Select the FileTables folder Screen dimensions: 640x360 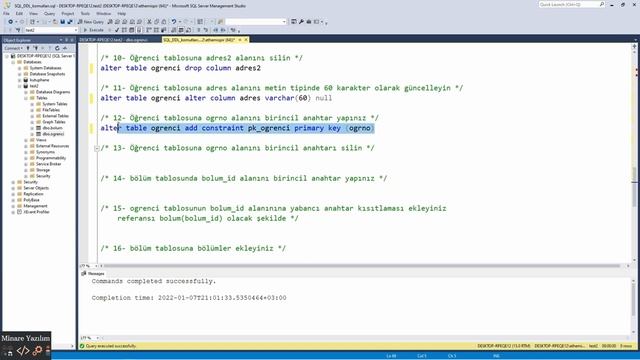point(51,110)
